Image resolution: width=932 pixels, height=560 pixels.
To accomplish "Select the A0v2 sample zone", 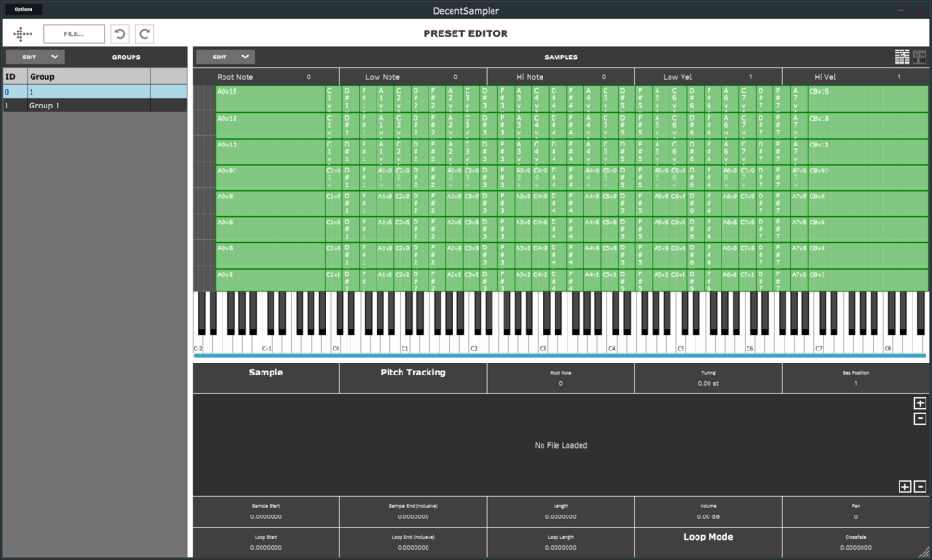I will pyautogui.click(x=271, y=281).
